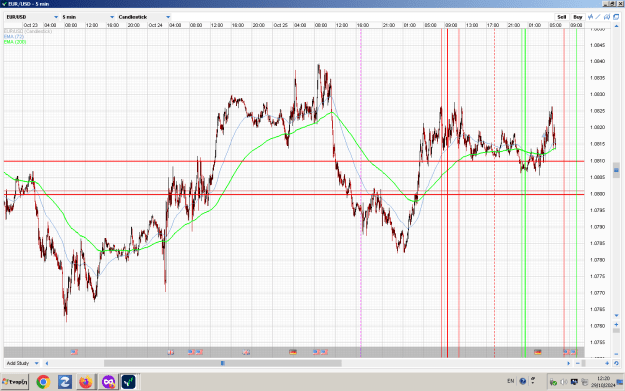Screen dimensions: 625x391
Task: Open the Candlestick chart type dropdown
Action: (144, 17)
